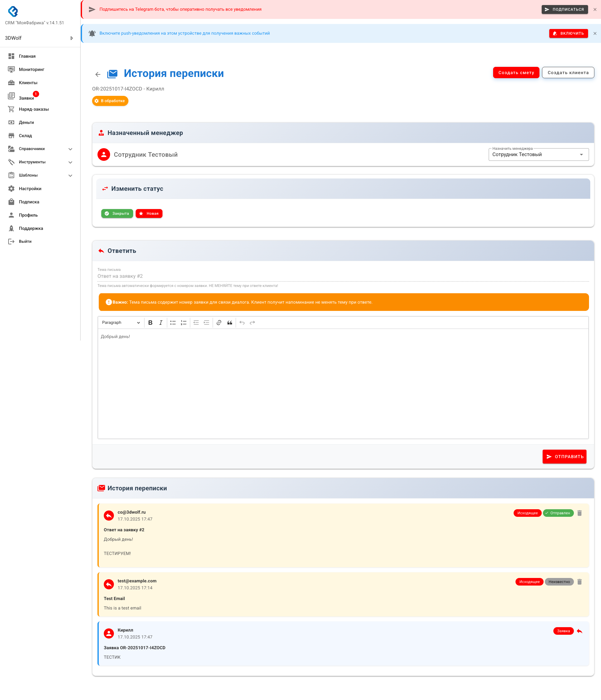
Task: Click the back arrow next to История переписки
Action: pyautogui.click(x=98, y=74)
